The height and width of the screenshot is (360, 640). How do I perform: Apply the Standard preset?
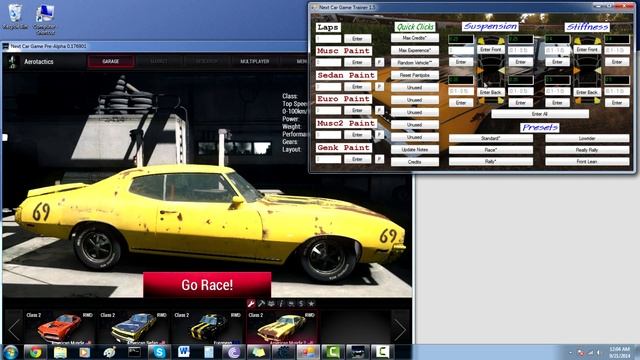click(x=491, y=138)
